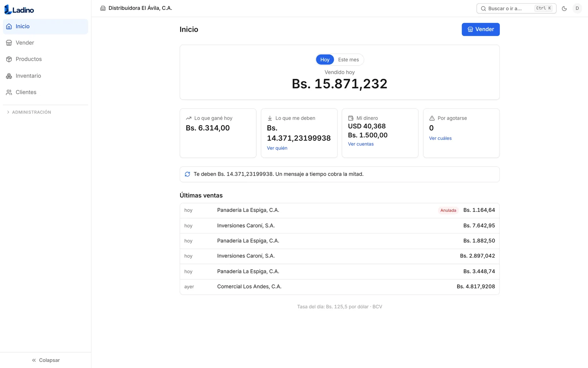The image size is (588, 368).
Task: Open the Inversiones Caroní sale of Bs. 2.897,042
Action: pyautogui.click(x=340, y=256)
